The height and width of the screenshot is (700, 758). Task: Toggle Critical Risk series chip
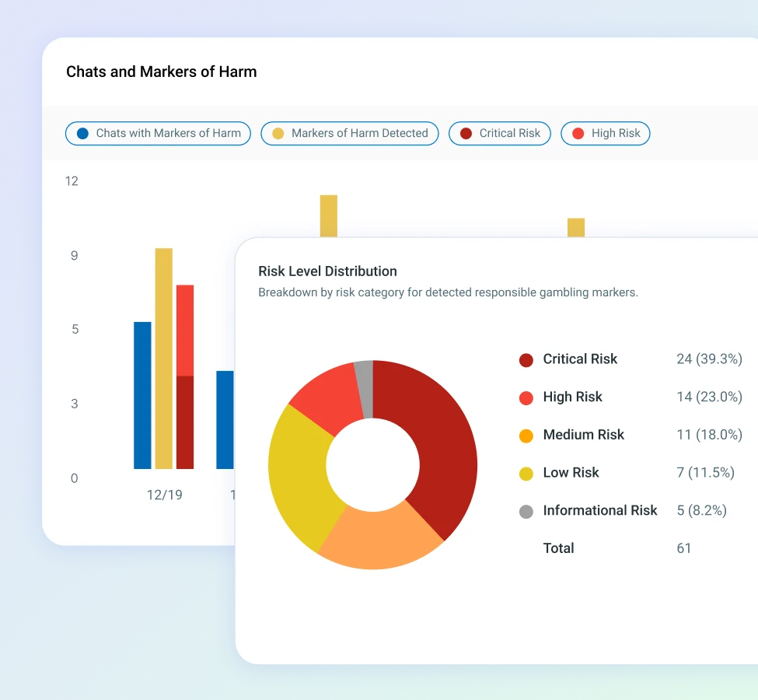coord(500,134)
